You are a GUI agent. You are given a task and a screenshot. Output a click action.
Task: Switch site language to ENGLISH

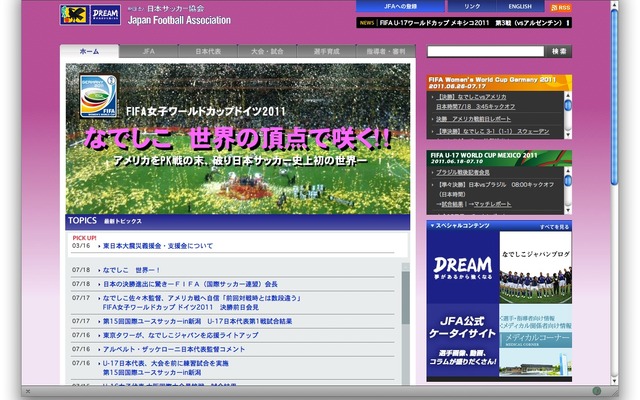click(x=520, y=6)
